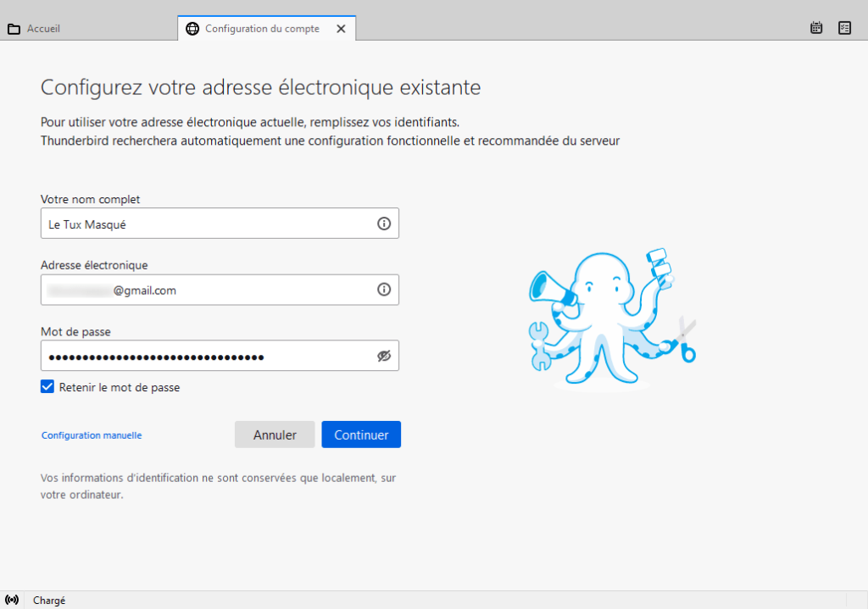868x609 pixels.
Task: Click the info icon in the full name field
Action: [384, 224]
